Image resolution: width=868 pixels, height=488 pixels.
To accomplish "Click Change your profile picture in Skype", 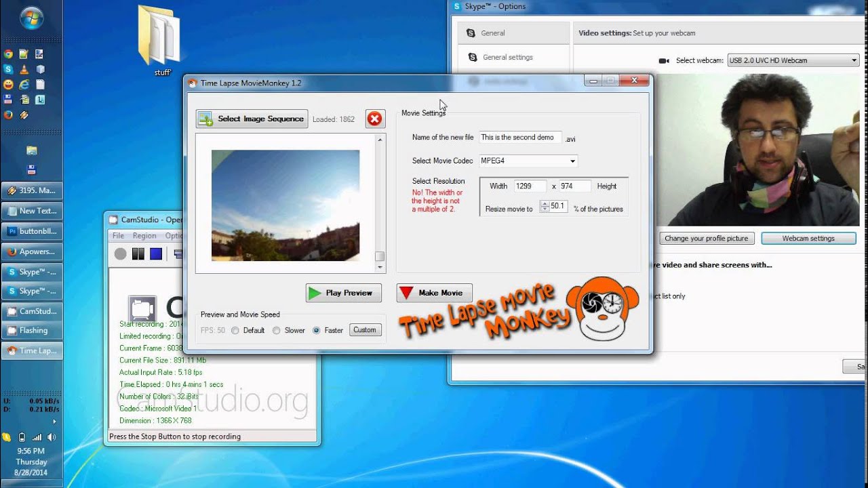I will point(707,239).
